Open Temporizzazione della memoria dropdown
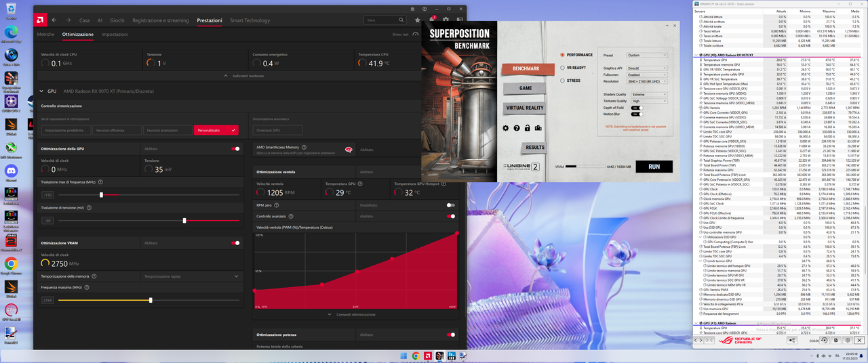 (191, 276)
